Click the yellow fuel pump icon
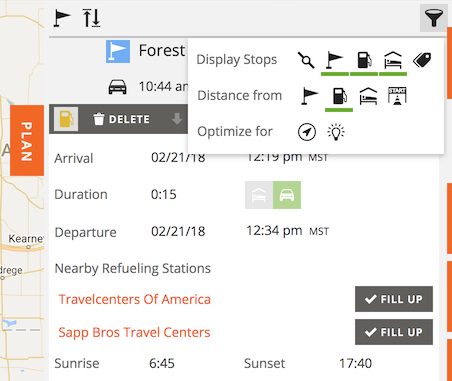Image resolution: width=452 pixels, height=381 pixels. pos(66,119)
